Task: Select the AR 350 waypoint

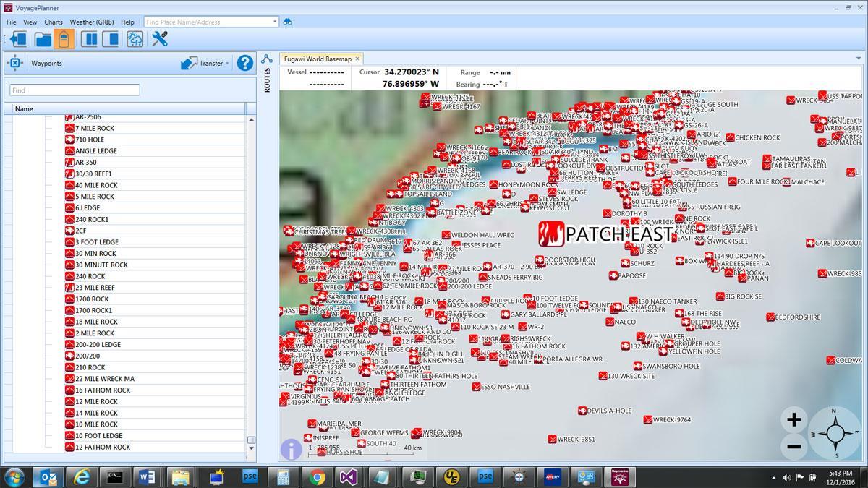Action: (x=85, y=163)
